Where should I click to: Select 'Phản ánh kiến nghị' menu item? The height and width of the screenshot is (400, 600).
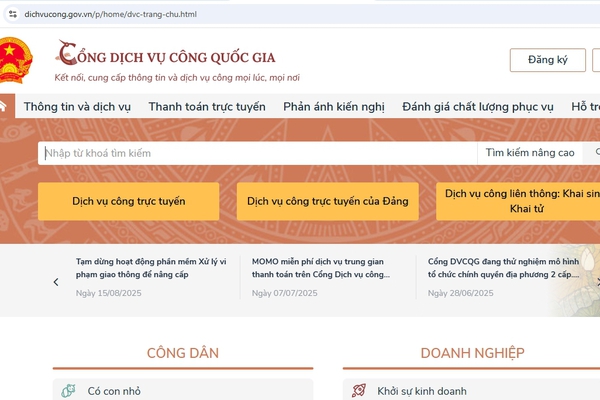[x=334, y=106]
